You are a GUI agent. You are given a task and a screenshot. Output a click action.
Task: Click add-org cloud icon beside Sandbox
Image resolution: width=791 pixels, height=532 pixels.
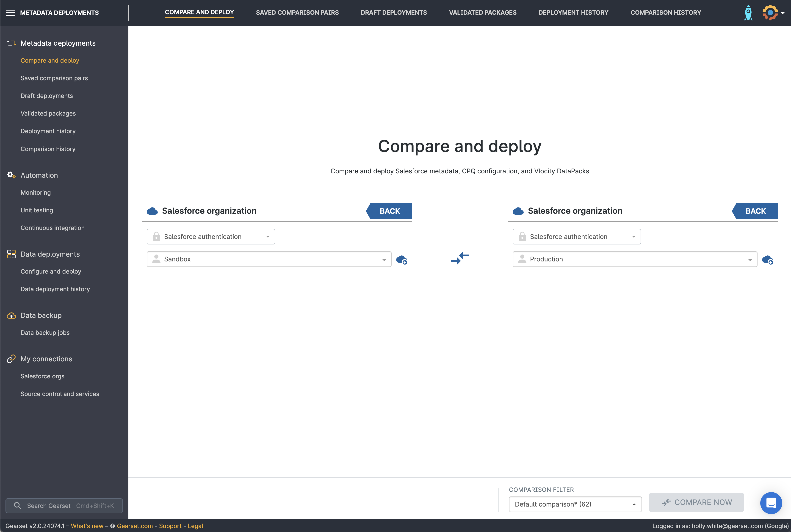click(x=402, y=260)
